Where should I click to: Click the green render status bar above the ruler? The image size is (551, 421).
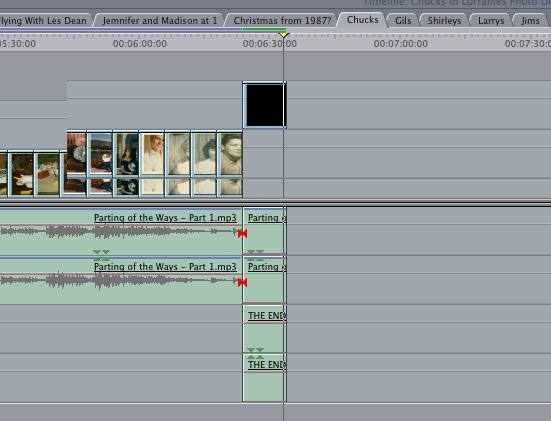tap(265, 29)
